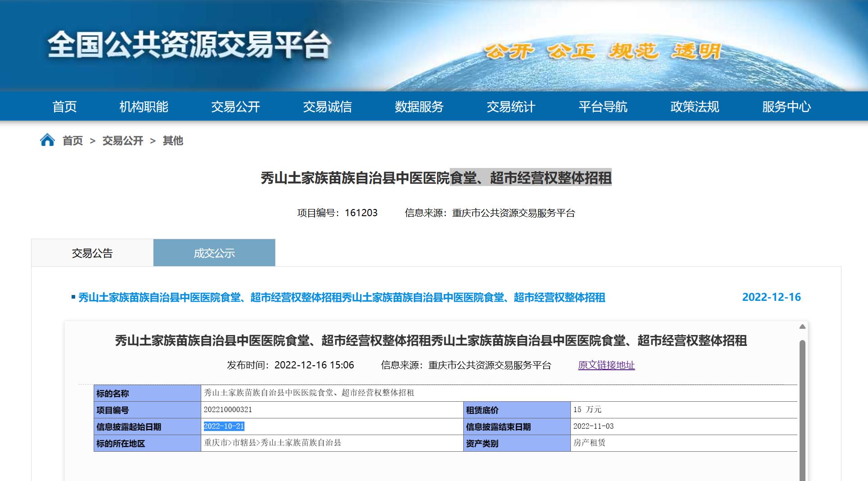Click the scroll-up arrow of inner panel
868x481 pixels.
802,327
